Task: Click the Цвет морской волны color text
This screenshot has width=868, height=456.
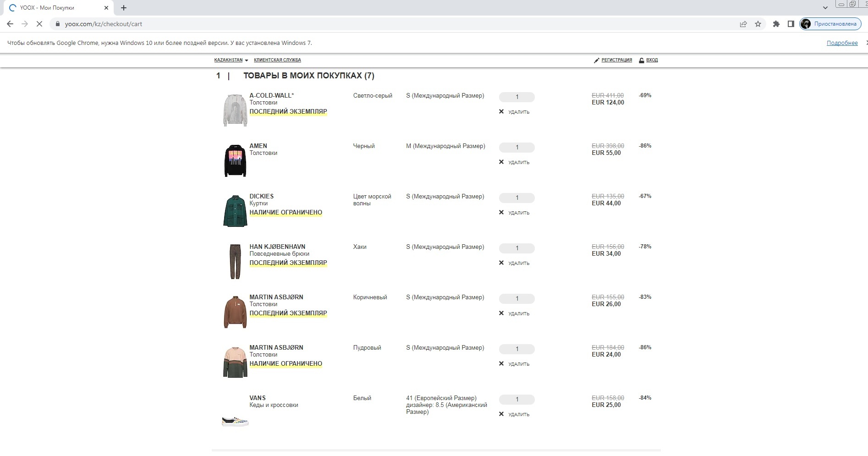Action: [372, 200]
